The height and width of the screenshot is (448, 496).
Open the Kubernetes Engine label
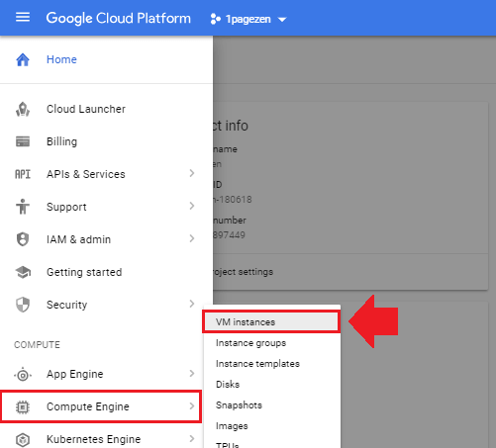tap(94, 439)
